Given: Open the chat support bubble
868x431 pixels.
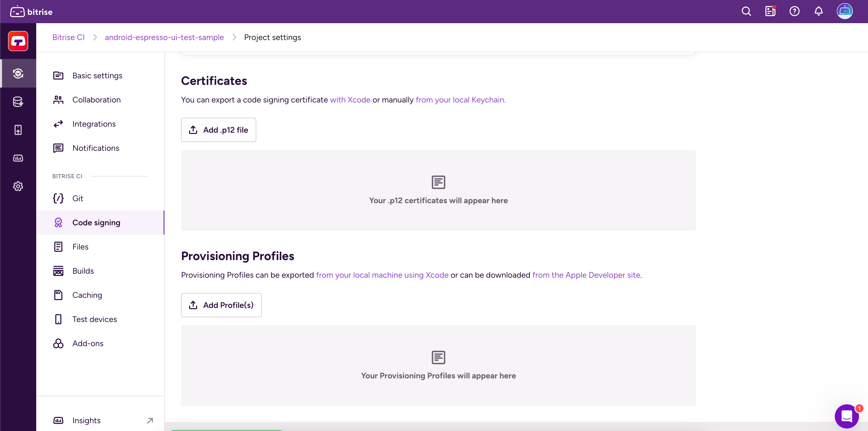Looking at the screenshot, I should (x=846, y=416).
